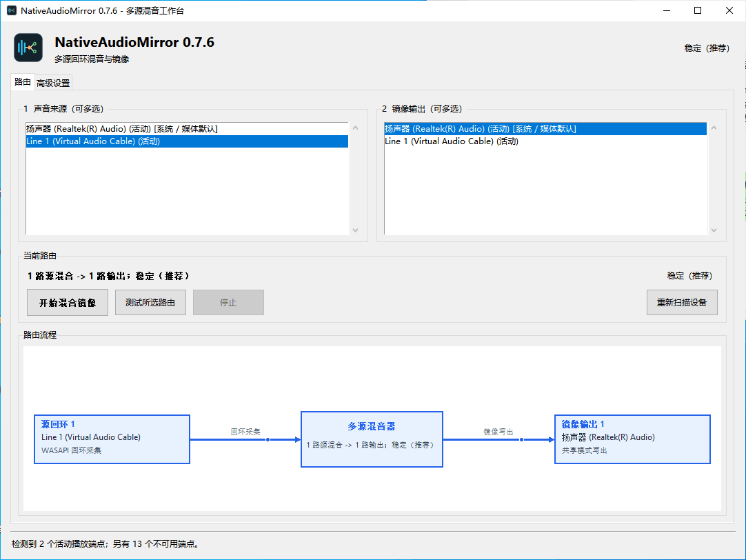Click the 镜像输出 list scroll-up arrow
The height and width of the screenshot is (560, 746).
click(714, 128)
